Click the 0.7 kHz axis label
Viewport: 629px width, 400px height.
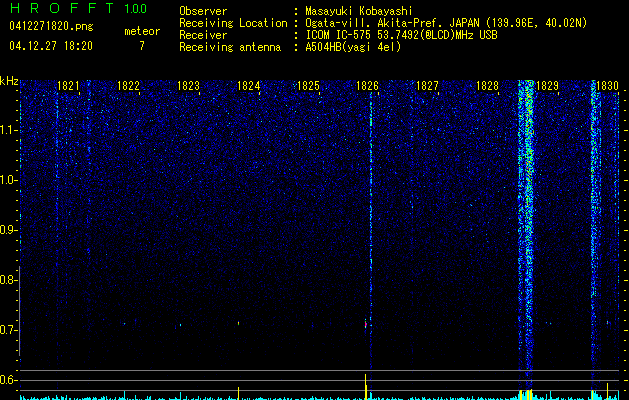pyautogui.click(x=8, y=330)
